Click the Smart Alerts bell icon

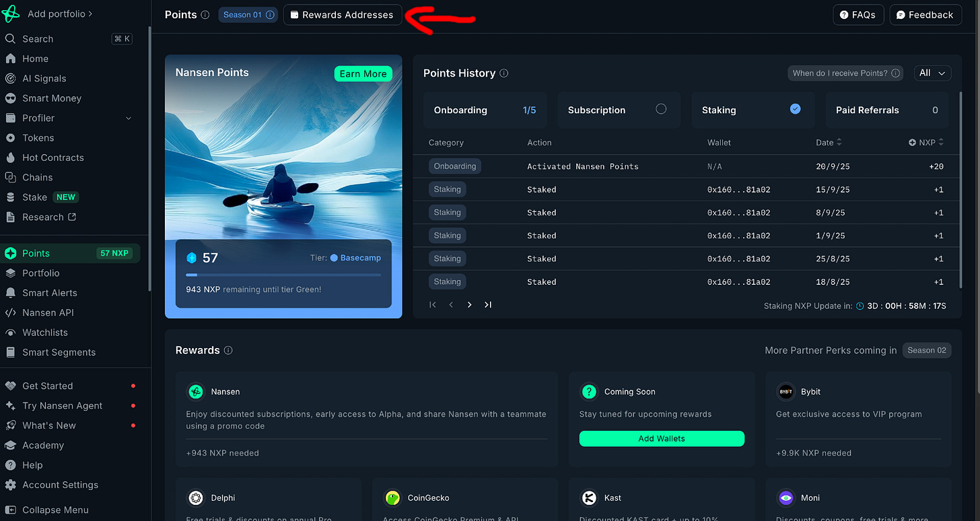10,293
